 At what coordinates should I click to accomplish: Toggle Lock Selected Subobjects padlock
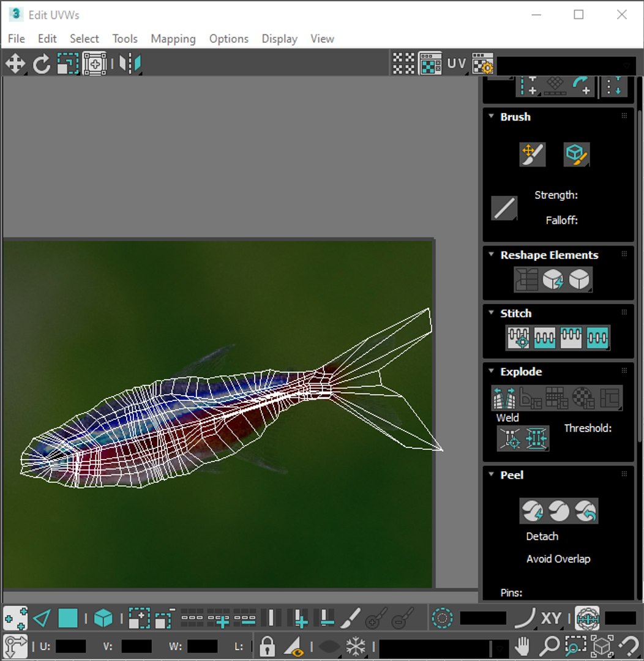click(267, 646)
